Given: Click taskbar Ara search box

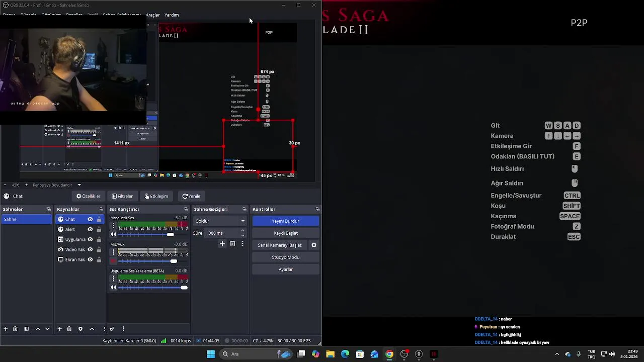Looking at the screenshot, I should pos(257,354).
